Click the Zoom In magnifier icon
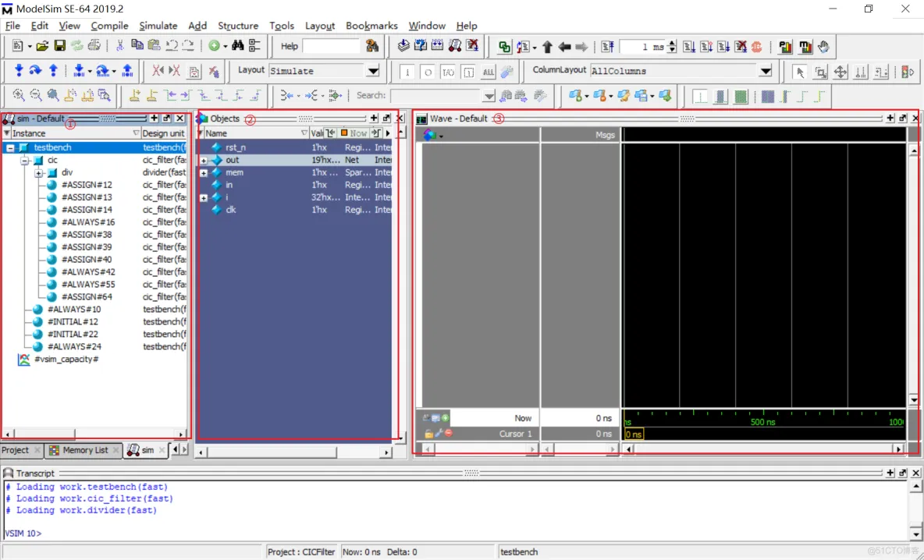This screenshot has height=560, width=924. 19,95
